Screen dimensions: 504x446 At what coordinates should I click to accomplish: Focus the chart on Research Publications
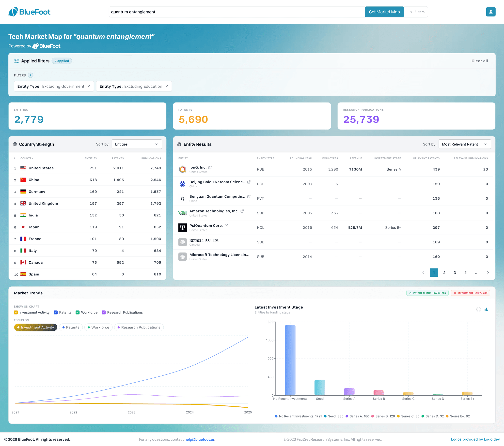click(x=139, y=327)
